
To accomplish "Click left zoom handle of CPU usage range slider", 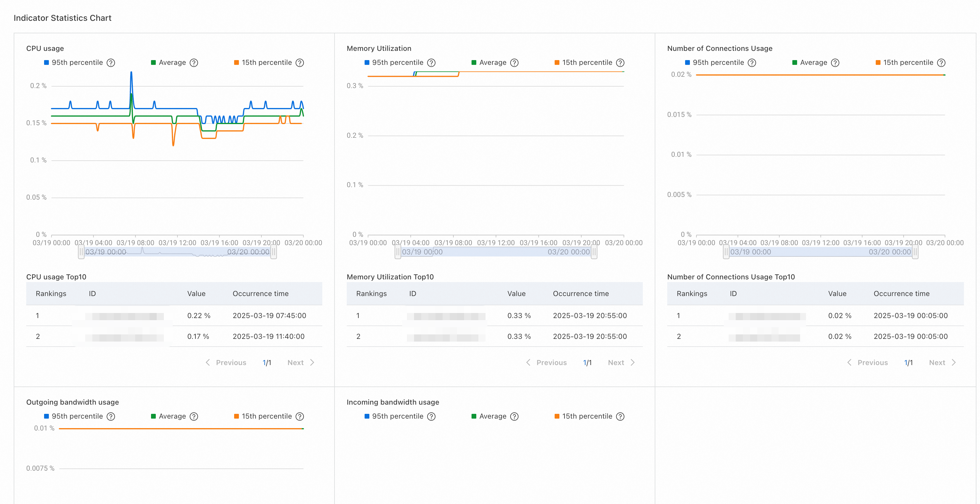I will [81, 252].
